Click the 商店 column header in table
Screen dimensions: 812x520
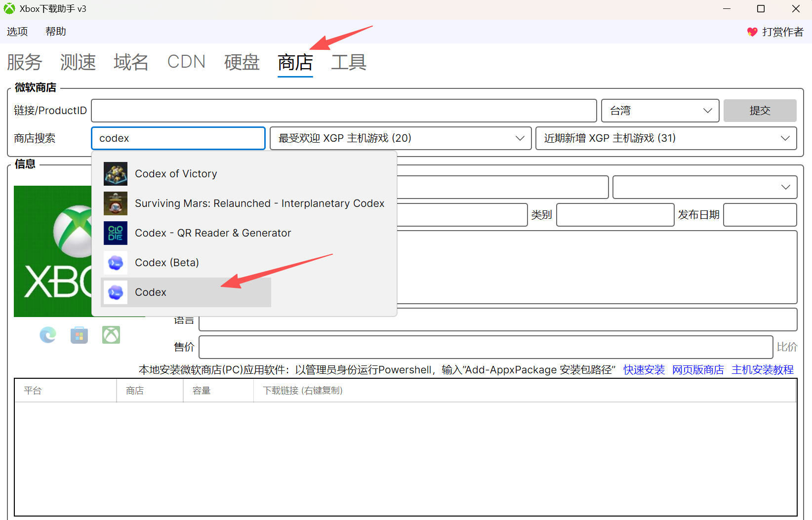[150, 391]
